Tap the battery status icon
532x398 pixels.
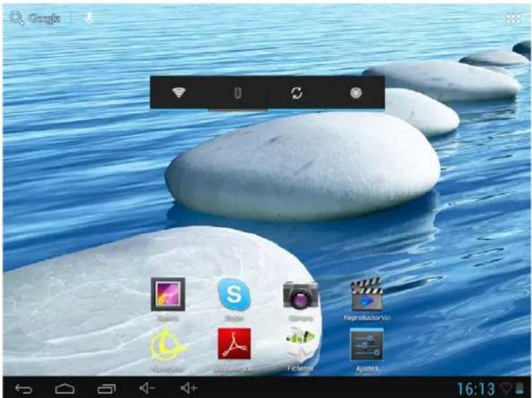(x=519, y=389)
